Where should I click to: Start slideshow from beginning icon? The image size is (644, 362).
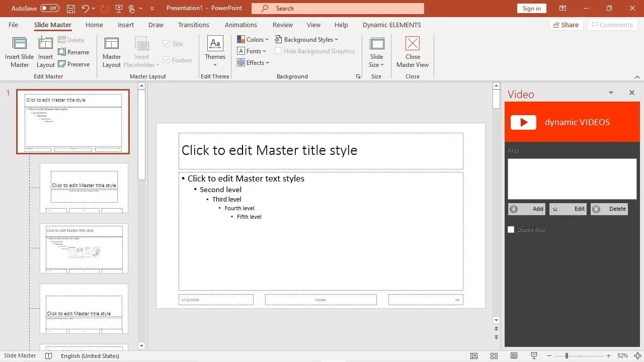click(x=119, y=9)
